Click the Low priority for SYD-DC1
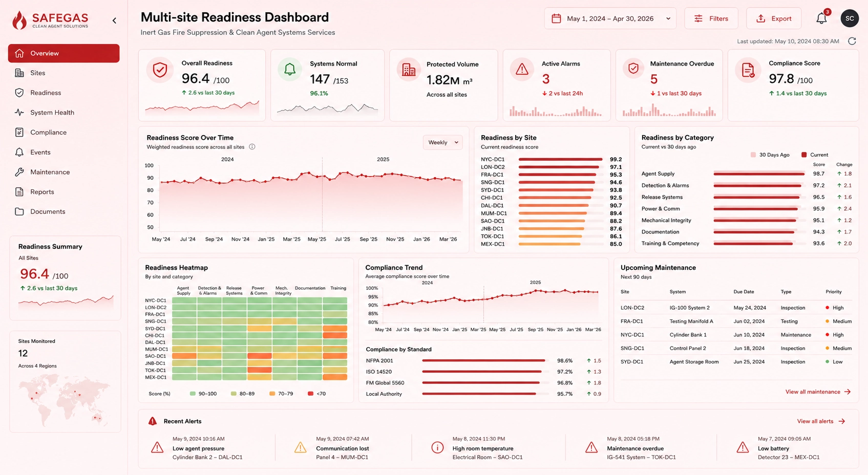 (x=834, y=362)
